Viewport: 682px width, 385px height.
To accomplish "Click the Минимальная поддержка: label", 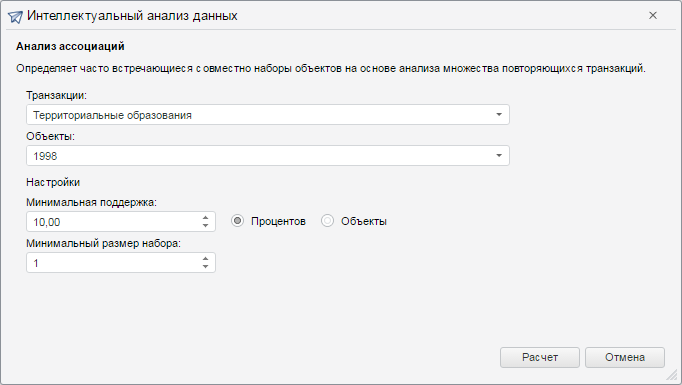I will 91,202.
